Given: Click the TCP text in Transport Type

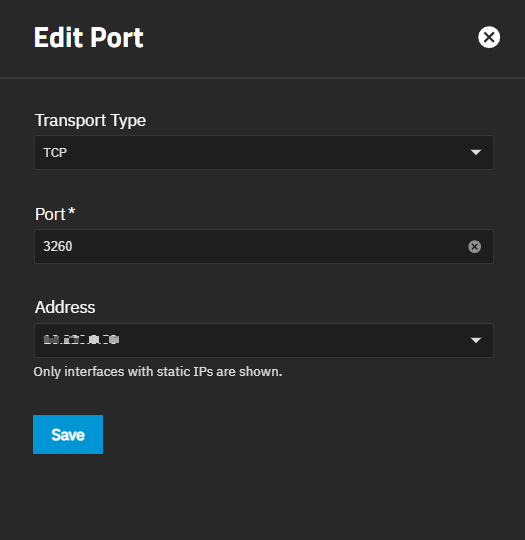Looking at the screenshot, I should click(55, 153).
